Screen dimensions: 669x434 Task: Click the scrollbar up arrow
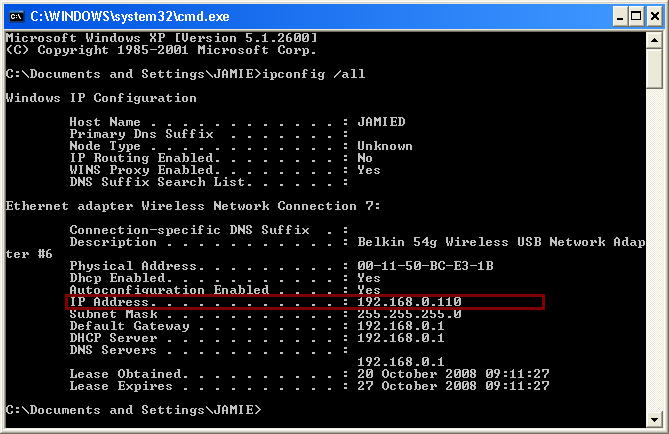pos(654,41)
